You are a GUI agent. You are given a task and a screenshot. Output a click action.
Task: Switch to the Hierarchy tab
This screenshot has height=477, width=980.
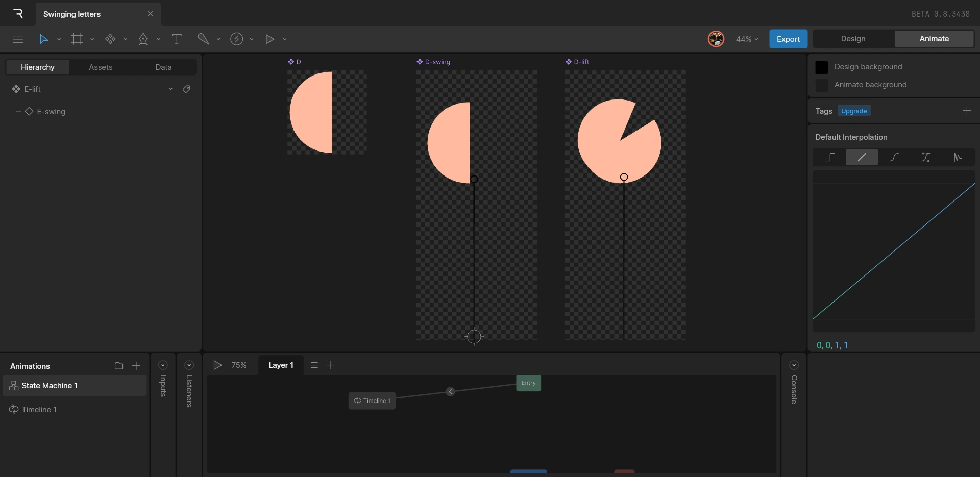point(38,67)
